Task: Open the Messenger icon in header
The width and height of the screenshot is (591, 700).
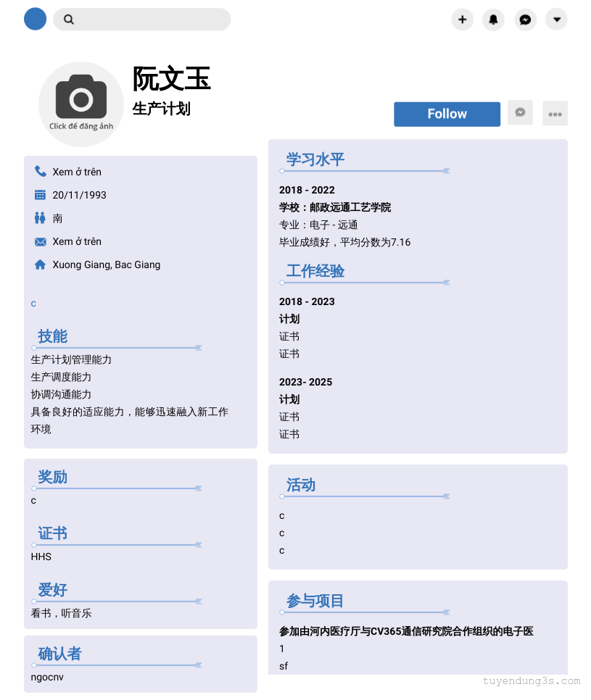Action: [525, 19]
